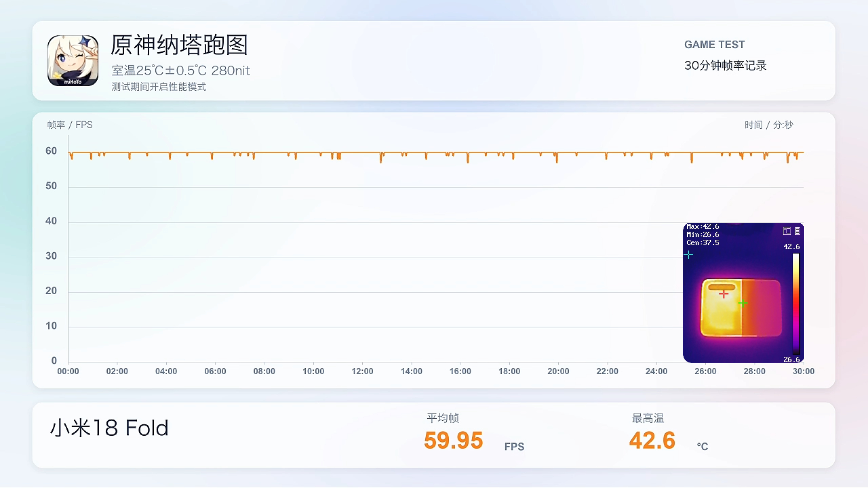Click the 60 value on the FPS axis

pyautogui.click(x=51, y=151)
